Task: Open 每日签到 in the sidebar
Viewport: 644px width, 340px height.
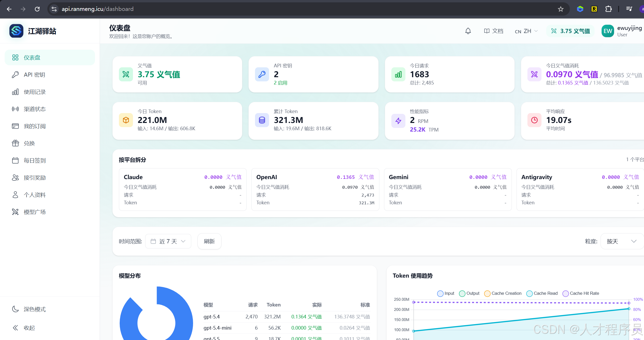Action: pos(50,160)
